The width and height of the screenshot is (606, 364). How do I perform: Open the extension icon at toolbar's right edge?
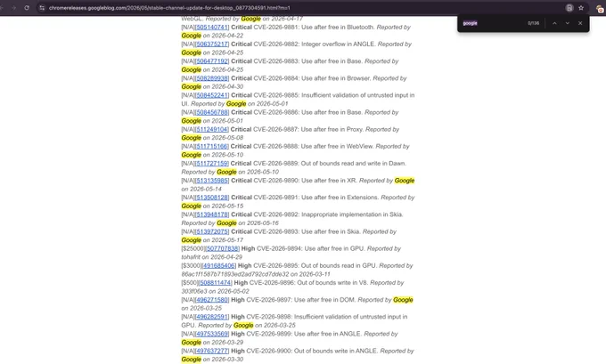click(x=600, y=8)
